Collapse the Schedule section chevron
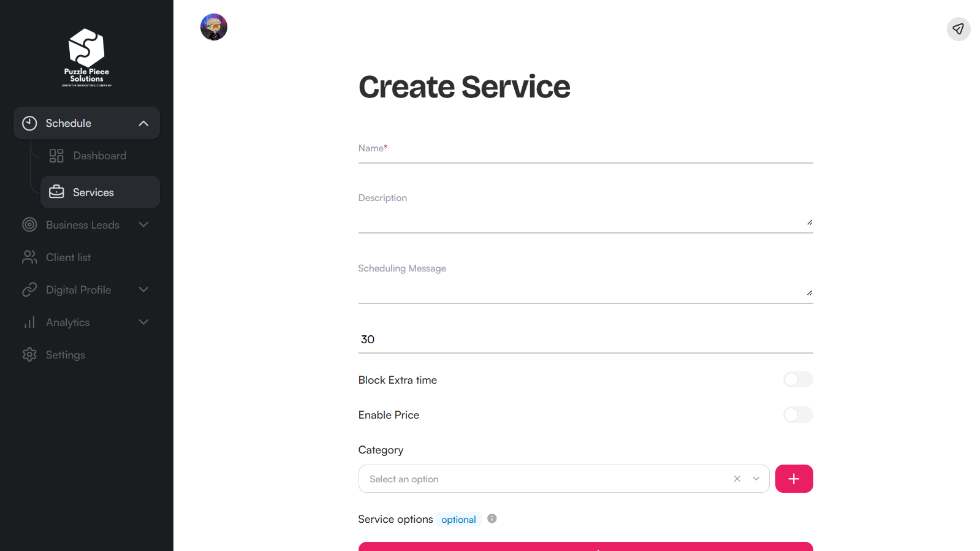 click(143, 123)
